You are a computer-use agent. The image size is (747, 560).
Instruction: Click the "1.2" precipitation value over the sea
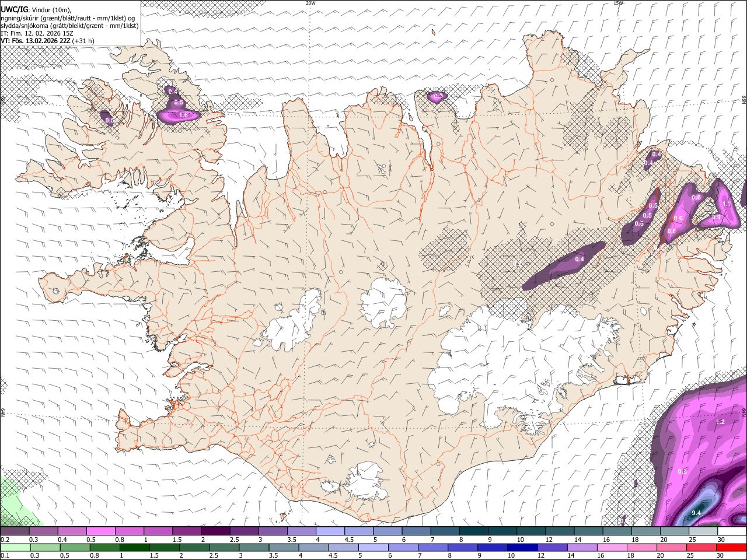coord(720,422)
